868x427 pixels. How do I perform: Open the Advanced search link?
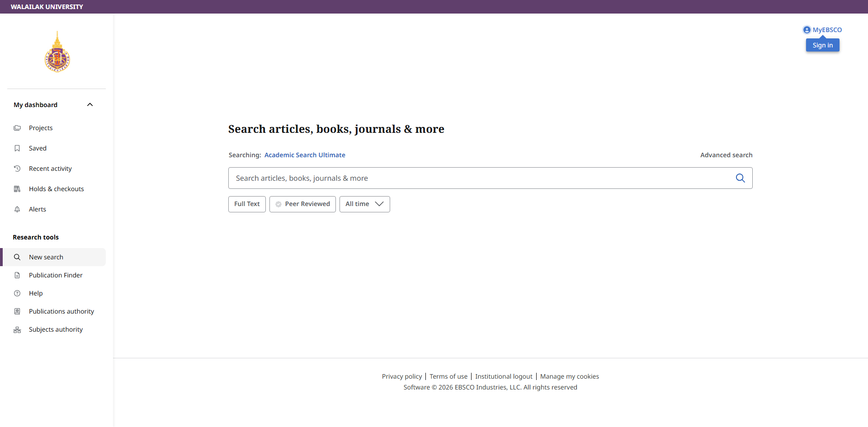(726, 155)
